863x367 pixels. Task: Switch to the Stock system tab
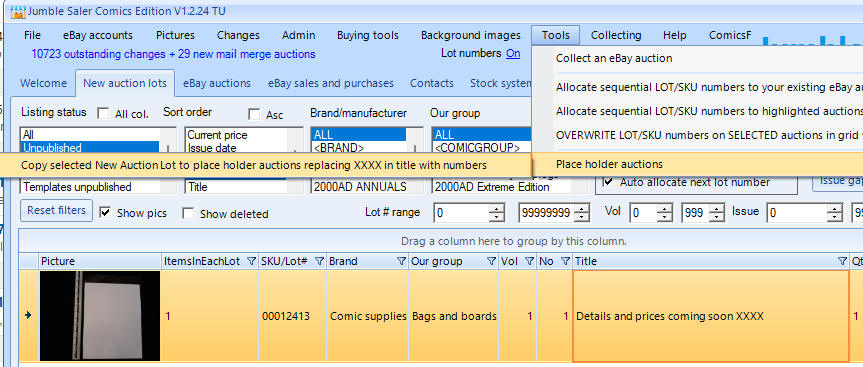(500, 84)
